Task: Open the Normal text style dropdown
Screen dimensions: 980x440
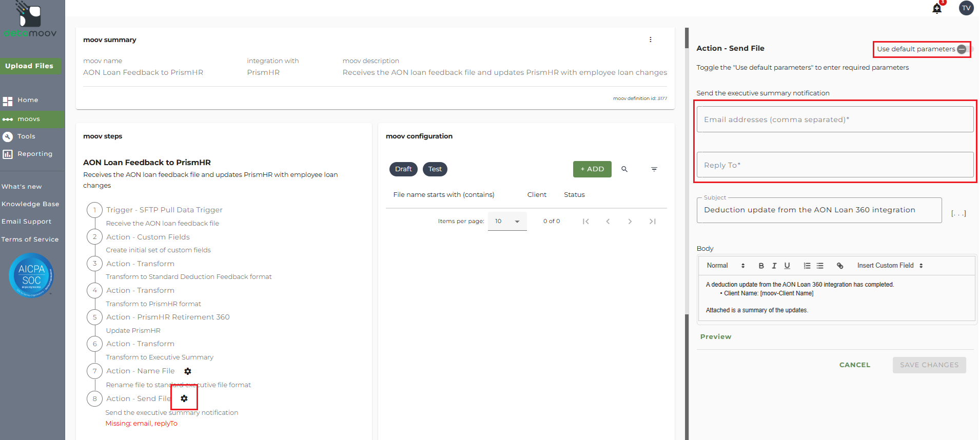Action: 726,266
